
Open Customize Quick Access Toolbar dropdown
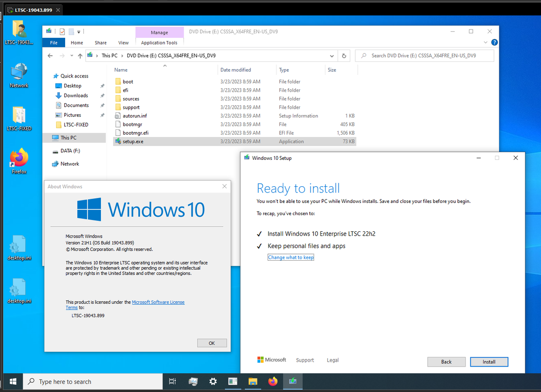tap(79, 32)
